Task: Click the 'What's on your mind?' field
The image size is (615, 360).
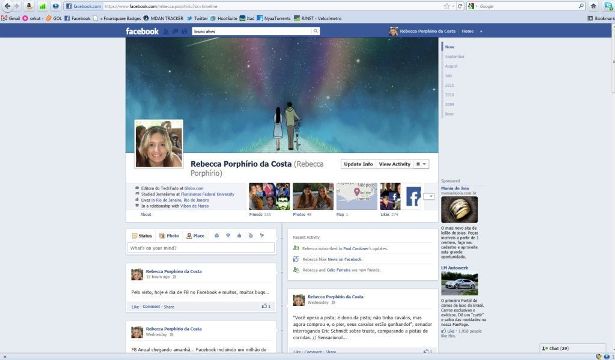Action: (201, 248)
